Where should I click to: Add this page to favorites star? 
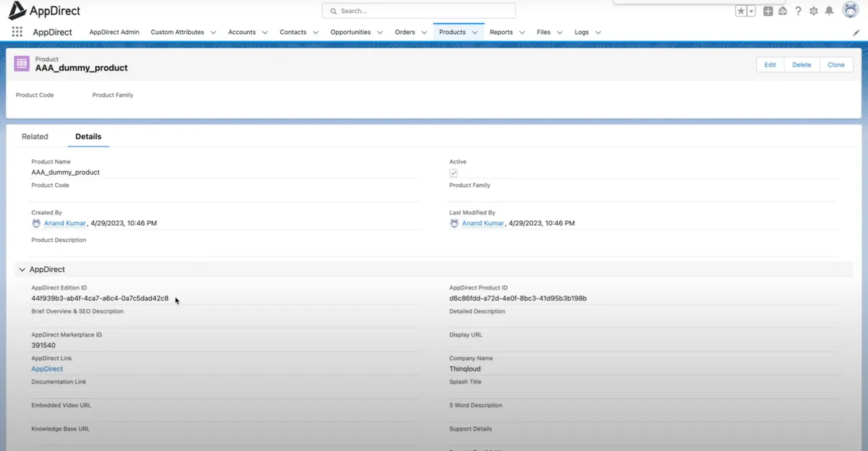click(741, 11)
